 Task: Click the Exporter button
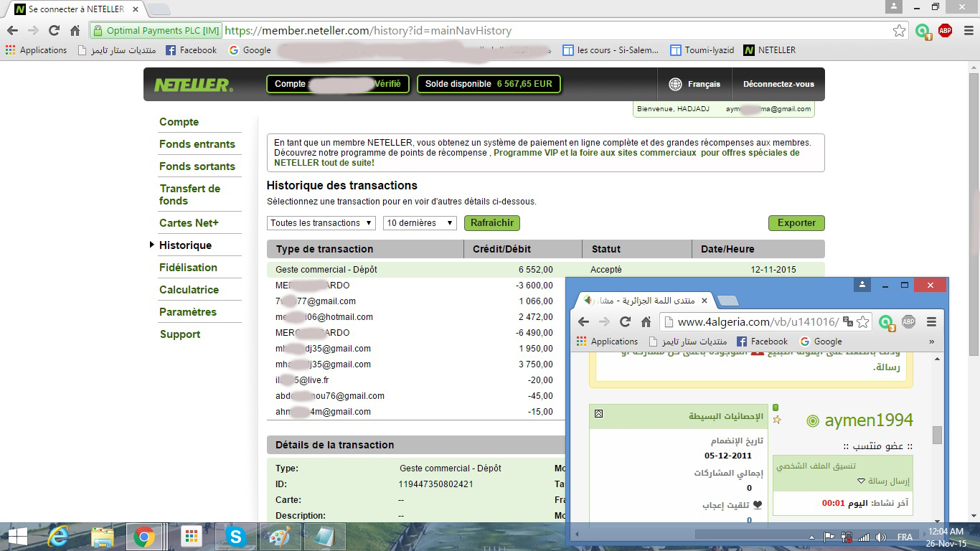click(x=796, y=223)
